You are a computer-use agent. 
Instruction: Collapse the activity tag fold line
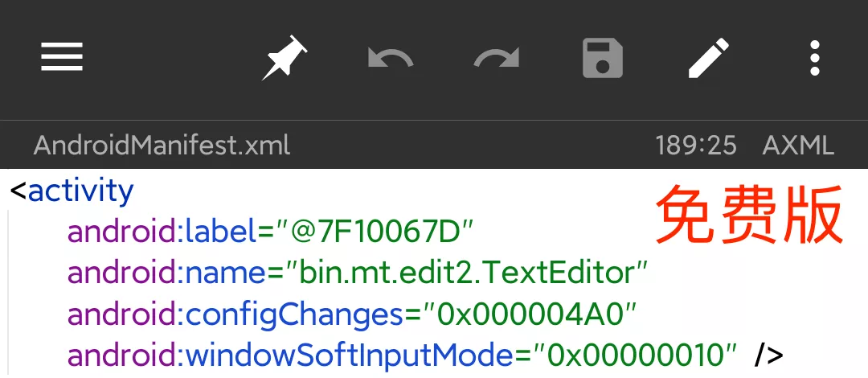(9, 290)
